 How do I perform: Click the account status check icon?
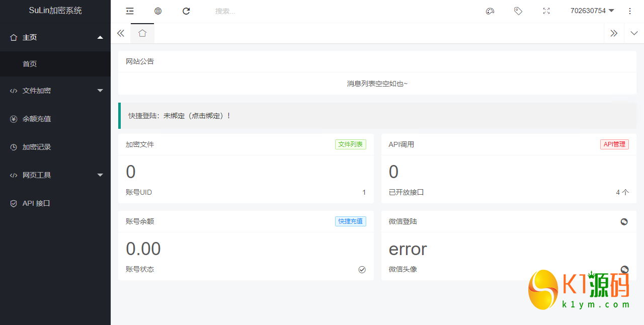click(362, 269)
